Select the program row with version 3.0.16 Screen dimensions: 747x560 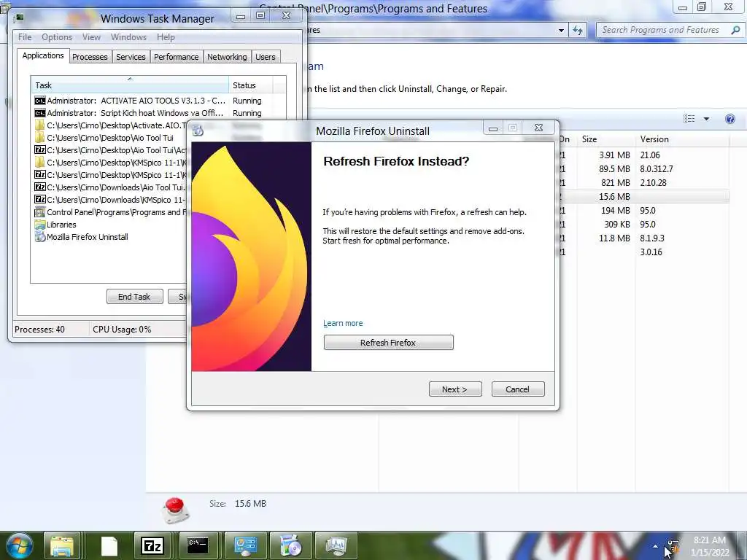pyautogui.click(x=643, y=252)
